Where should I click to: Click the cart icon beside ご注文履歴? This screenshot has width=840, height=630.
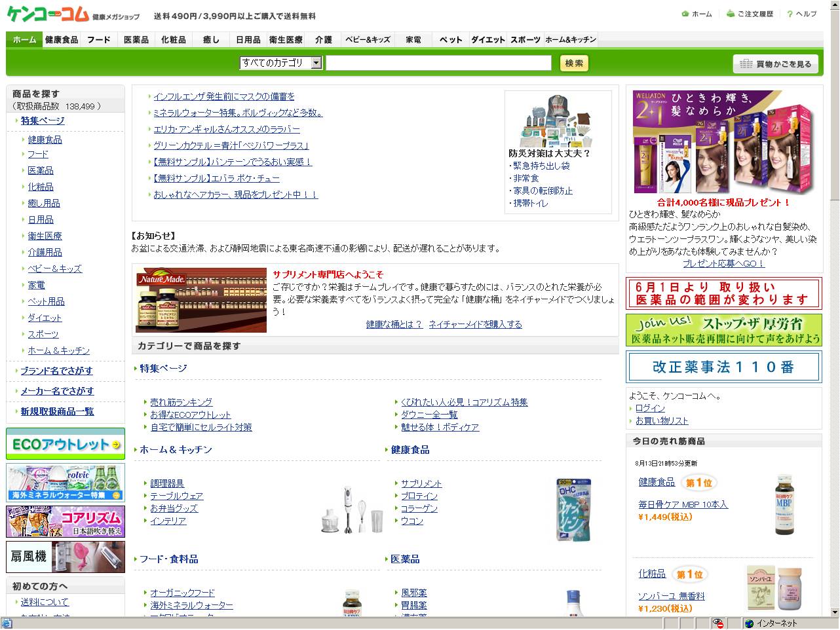pyautogui.click(x=731, y=14)
